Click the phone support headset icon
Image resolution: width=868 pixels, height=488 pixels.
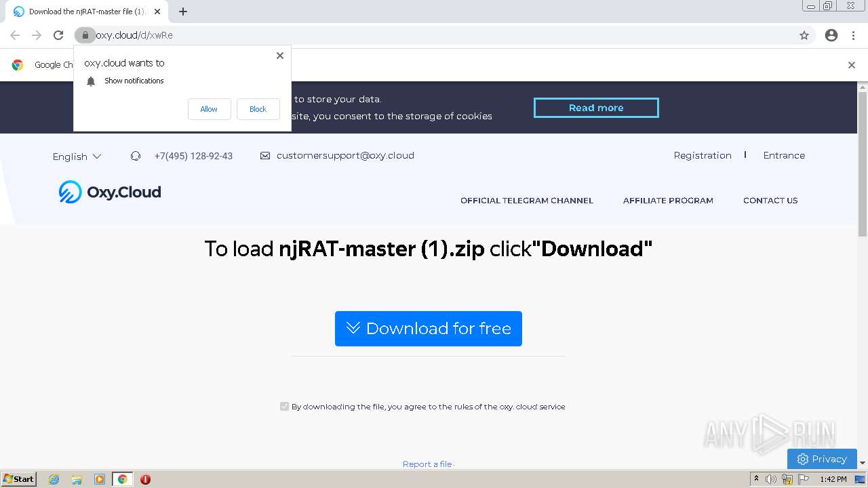tap(136, 156)
